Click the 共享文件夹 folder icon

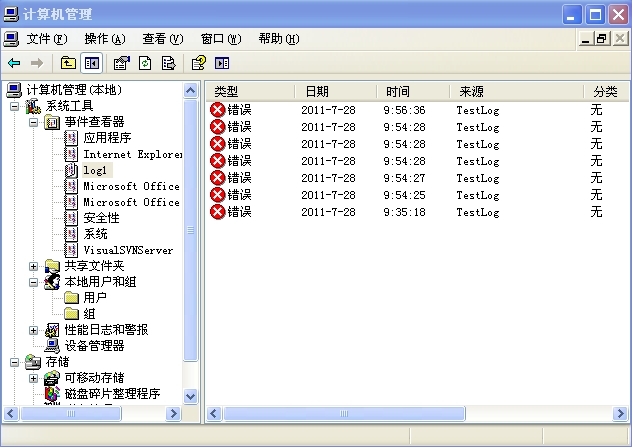tap(52, 266)
